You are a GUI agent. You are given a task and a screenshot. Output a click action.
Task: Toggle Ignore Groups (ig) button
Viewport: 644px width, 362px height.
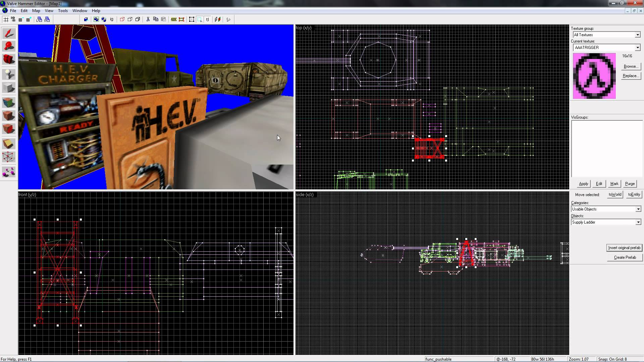(x=112, y=19)
